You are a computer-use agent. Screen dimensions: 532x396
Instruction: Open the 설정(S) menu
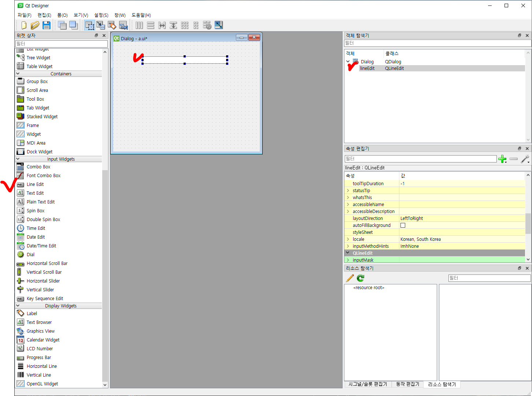101,15
